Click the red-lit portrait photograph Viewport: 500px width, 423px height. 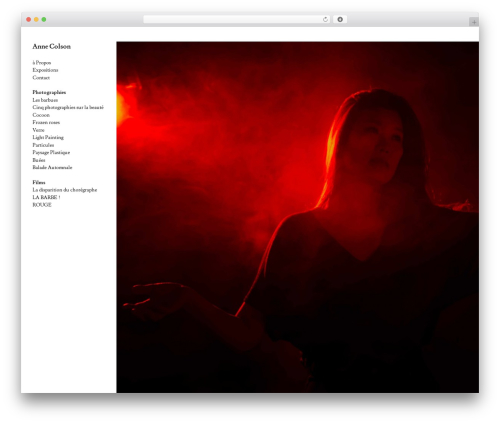tap(298, 217)
